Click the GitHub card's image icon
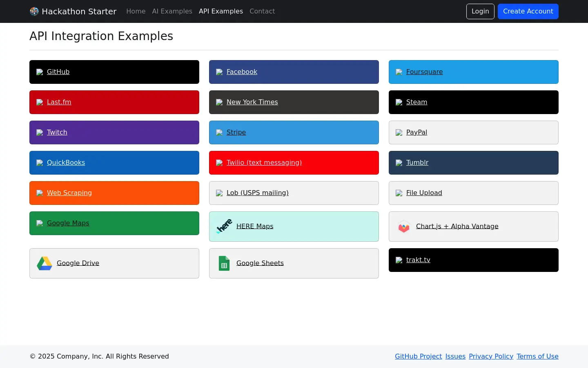588x368 pixels. pyautogui.click(x=40, y=72)
